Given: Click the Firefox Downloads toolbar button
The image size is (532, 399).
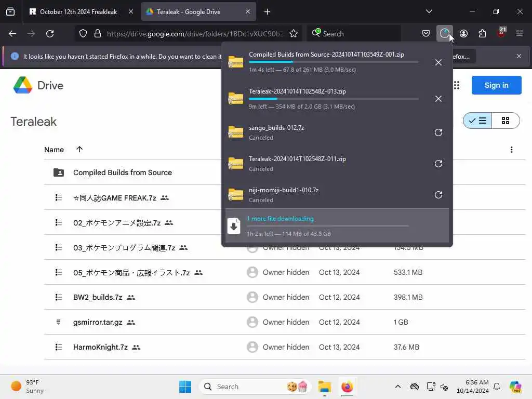Looking at the screenshot, I should (x=444, y=33).
